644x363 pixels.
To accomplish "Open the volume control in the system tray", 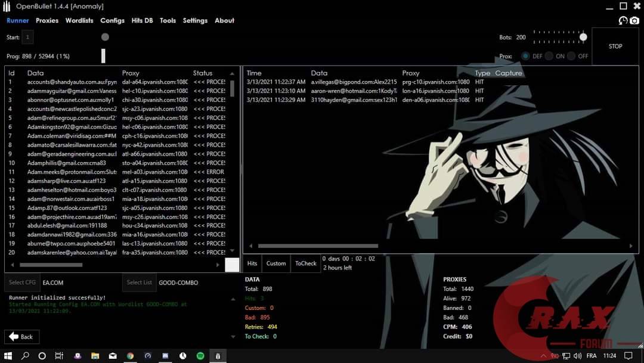I will pyautogui.click(x=577, y=356).
